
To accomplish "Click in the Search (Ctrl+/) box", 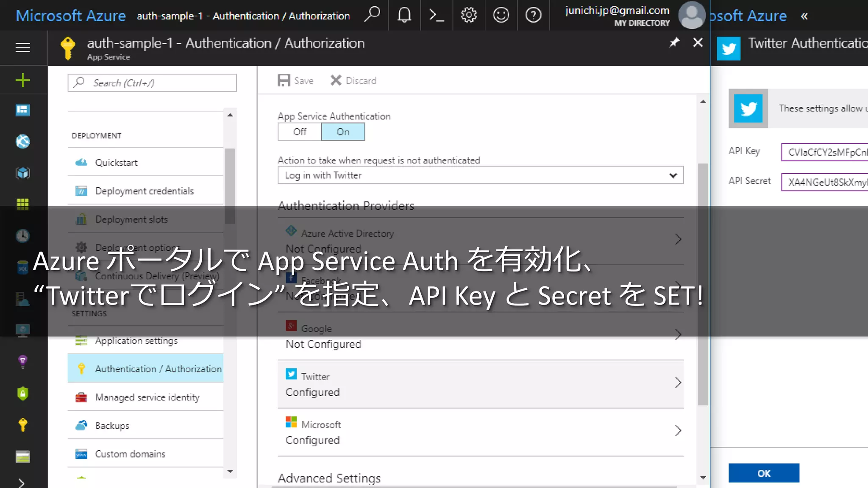I will tap(152, 83).
